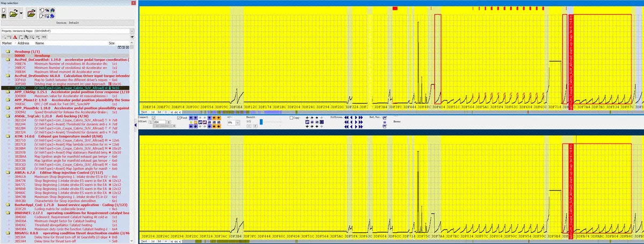
Task: Collapse the AWEA Edition Shop injection-Control folder
Action: (x=8, y=173)
